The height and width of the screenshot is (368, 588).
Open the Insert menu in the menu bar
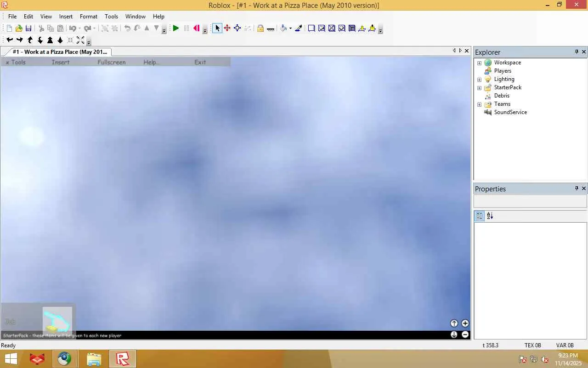[66, 17]
